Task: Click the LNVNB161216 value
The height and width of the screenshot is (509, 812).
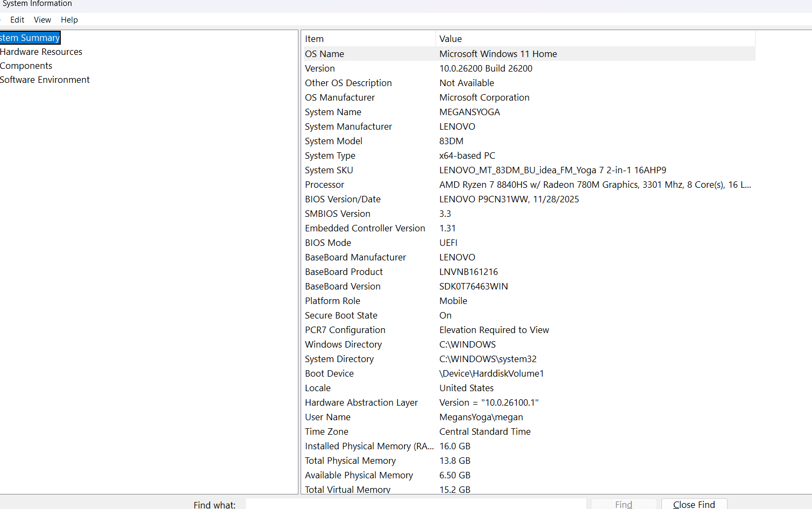Action: [468, 272]
